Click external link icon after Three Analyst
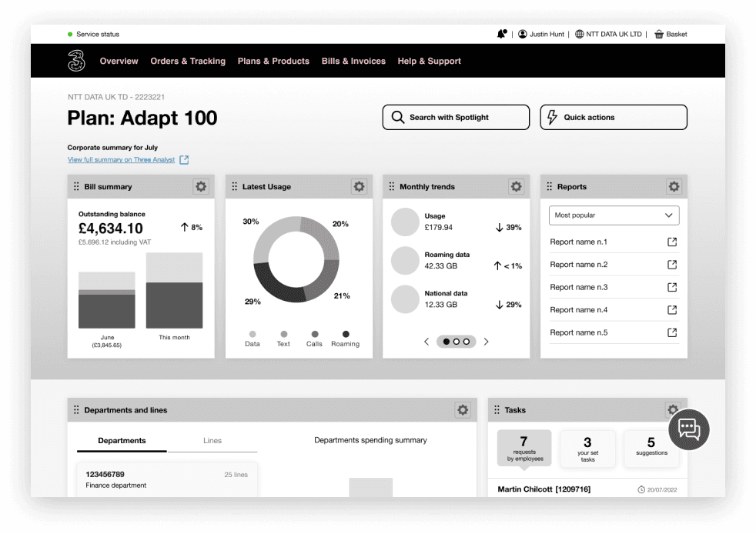Image resolution: width=756 pixels, height=534 pixels. tap(184, 160)
